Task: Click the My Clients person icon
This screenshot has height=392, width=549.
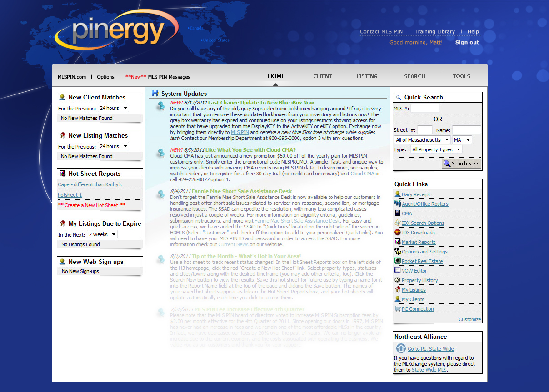Action: click(x=398, y=299)
